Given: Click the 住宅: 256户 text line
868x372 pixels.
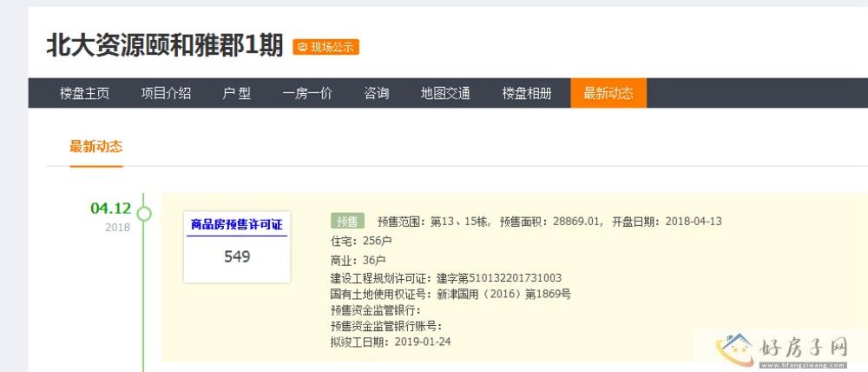Looking at the screenshot, I should tap(361, 241).
